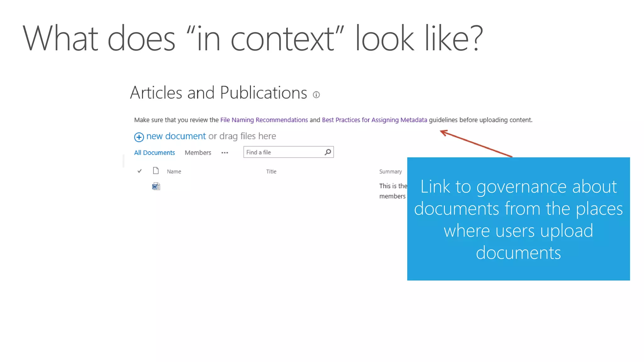
Task: Click the document type column icon
Action: click(x=156, y=171)
